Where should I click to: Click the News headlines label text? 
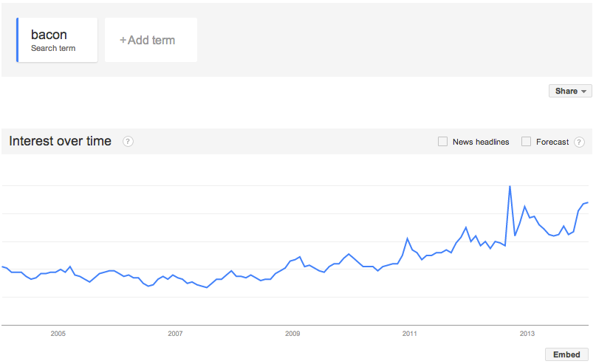[481, 142]
